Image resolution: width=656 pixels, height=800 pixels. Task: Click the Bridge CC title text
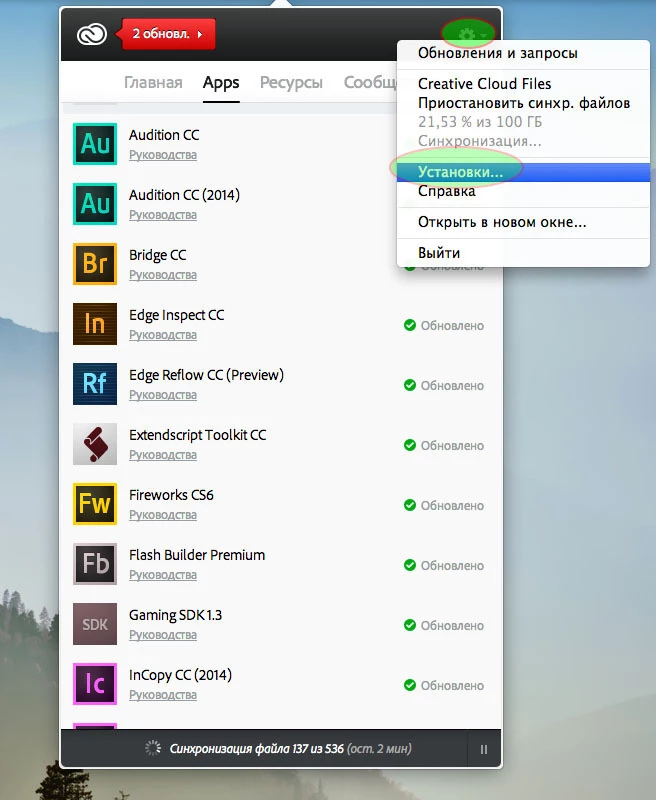coord(158,255)
